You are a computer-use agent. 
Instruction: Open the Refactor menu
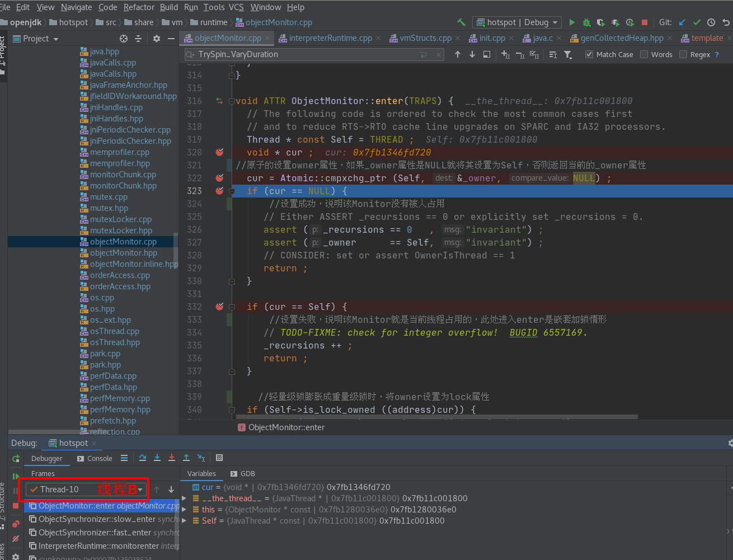(x=139, y=7)
